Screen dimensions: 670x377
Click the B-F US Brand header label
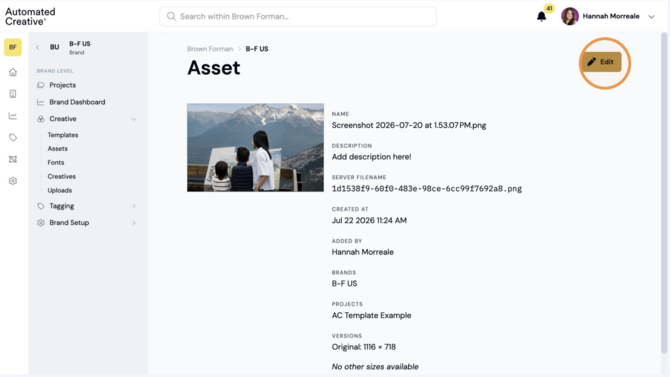[79, 47]
